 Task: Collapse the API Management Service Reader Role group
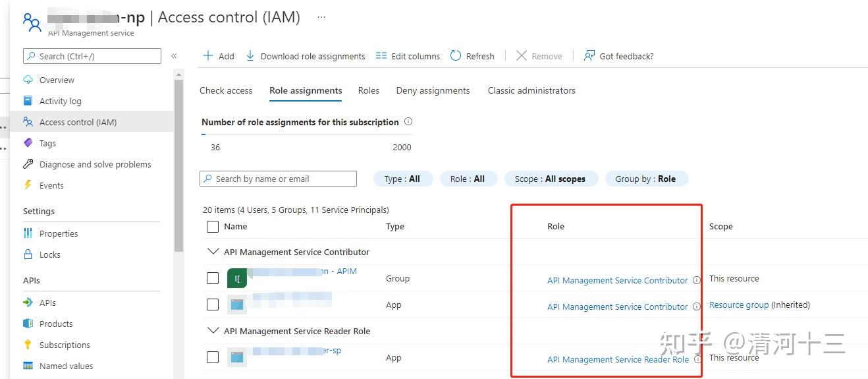(x=213, y=331)
